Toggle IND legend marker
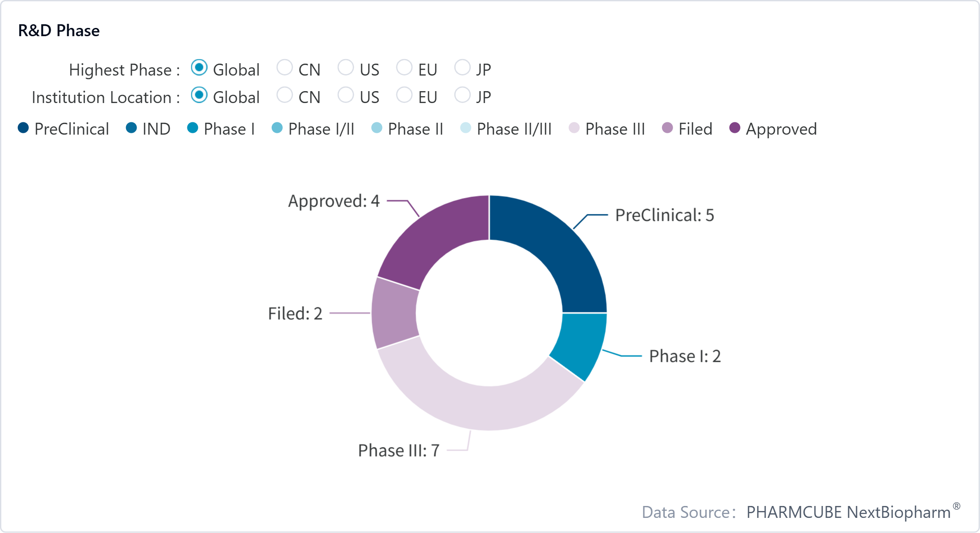 click(131, 128)
